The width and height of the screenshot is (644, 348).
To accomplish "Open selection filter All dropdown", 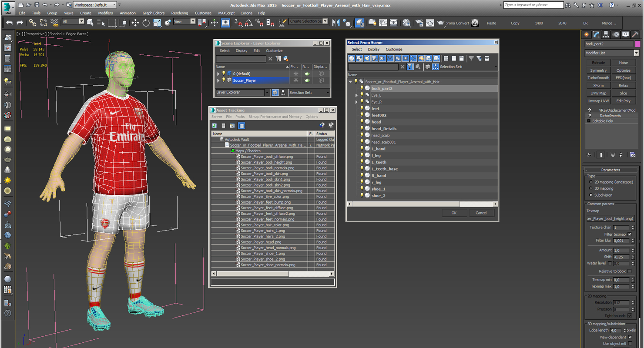I will coord(73,21).
